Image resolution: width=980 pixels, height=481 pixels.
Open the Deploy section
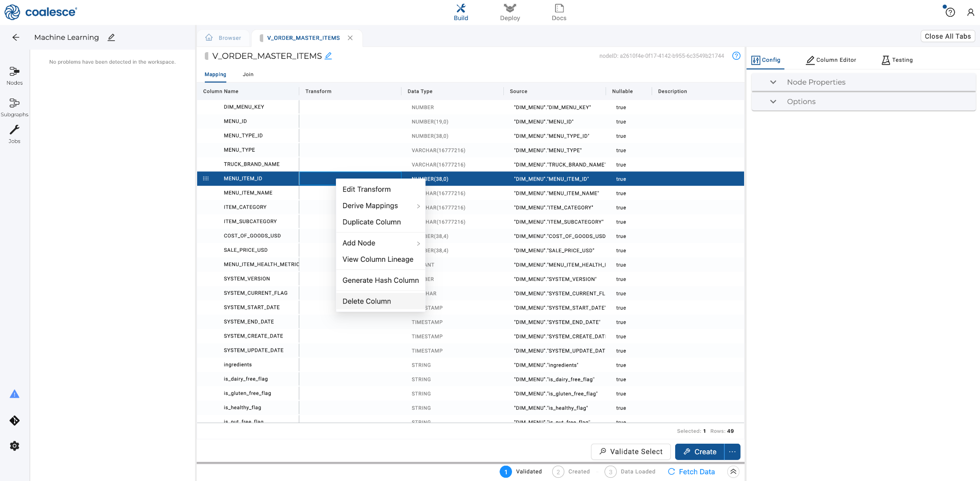click(x=510, y=12)
